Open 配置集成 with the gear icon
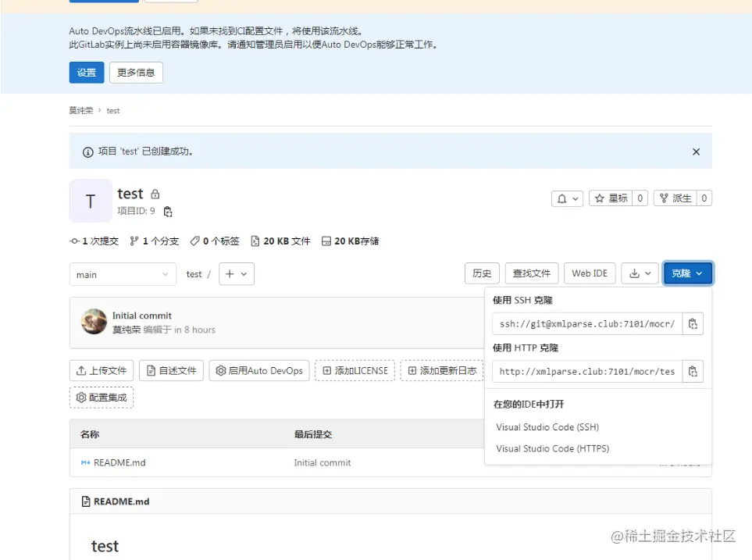The height and width of the screenshot is (560, 752). tap(102, 397)
